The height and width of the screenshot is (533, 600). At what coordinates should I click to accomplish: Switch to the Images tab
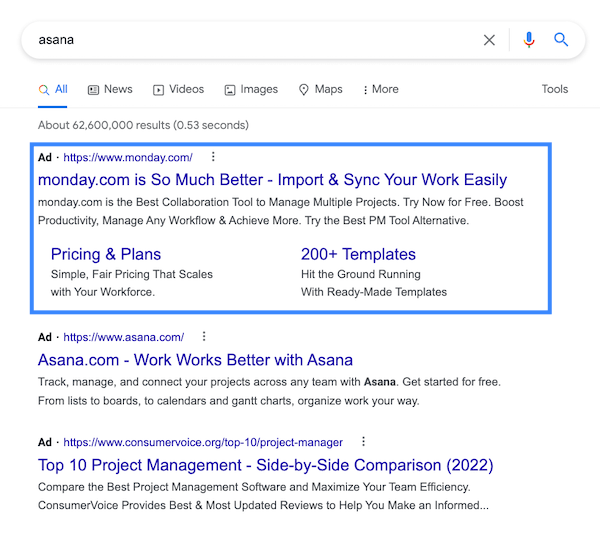click(251, 89)
